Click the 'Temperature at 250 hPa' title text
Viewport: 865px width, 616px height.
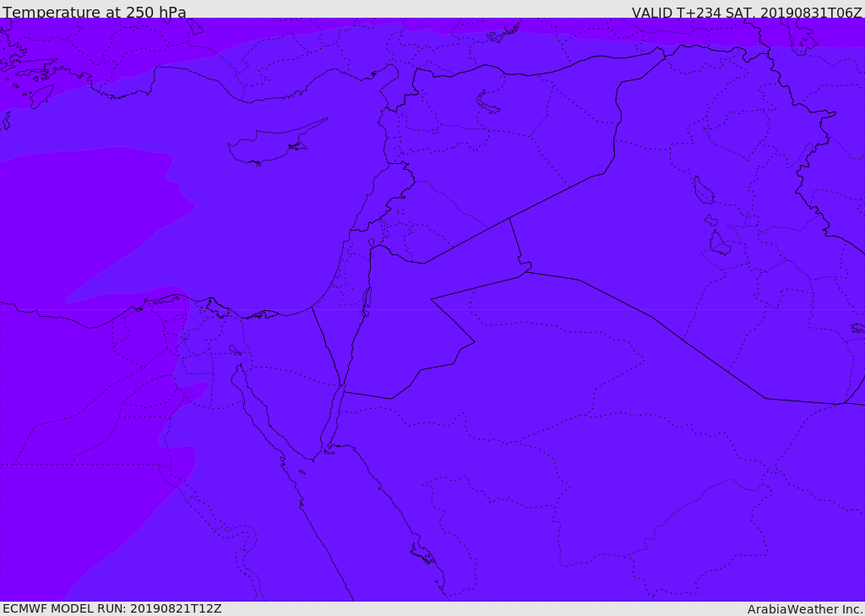coord(95,12)
